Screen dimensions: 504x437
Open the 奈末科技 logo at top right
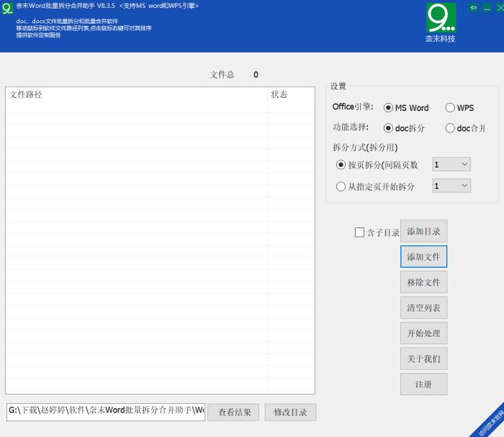tap(441, 22)
